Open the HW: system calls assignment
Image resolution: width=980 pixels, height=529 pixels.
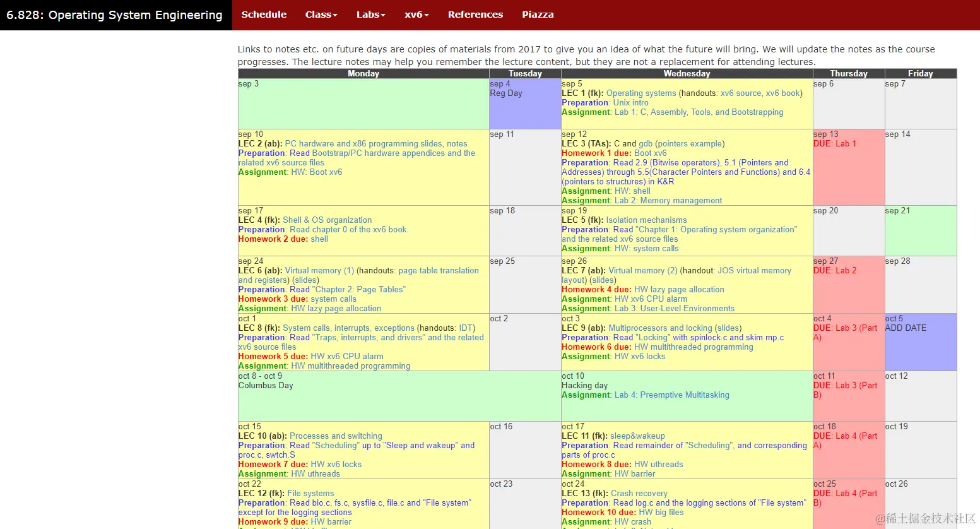pos(646,249)
